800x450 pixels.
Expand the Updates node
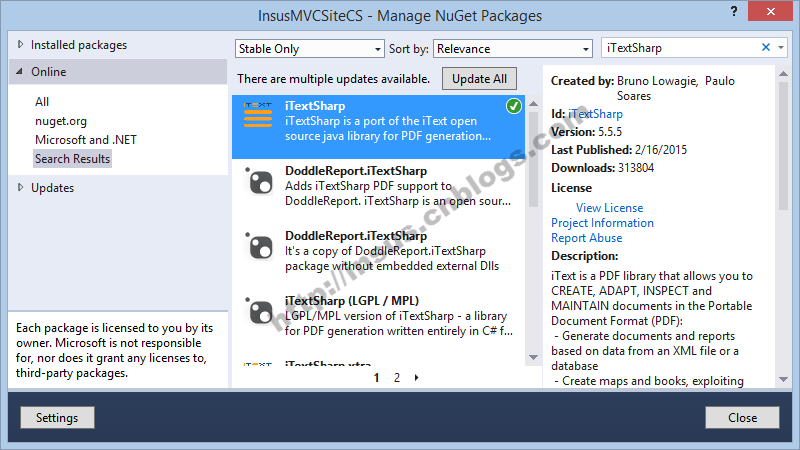pos(20,187)
